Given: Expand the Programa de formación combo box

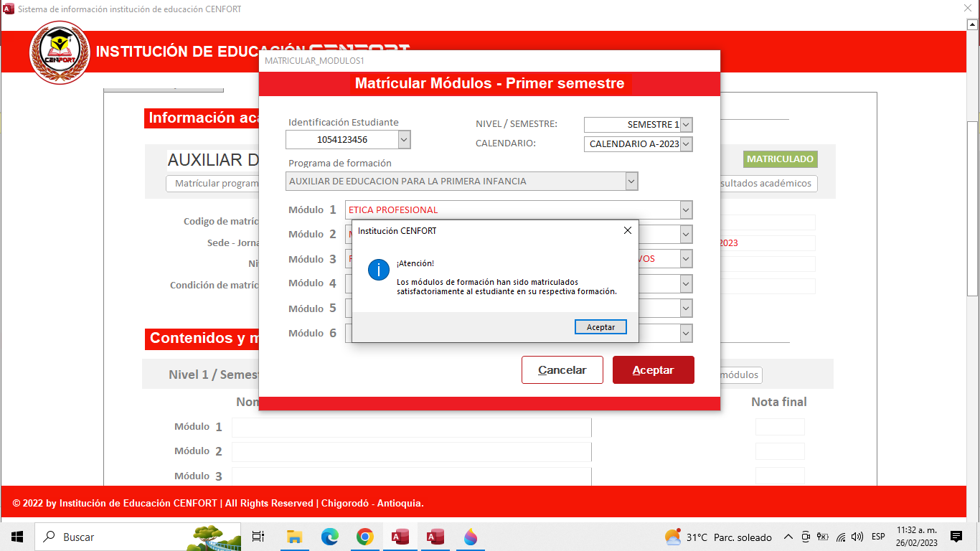Looking at the screenshot, I should [x=631, y=182].
